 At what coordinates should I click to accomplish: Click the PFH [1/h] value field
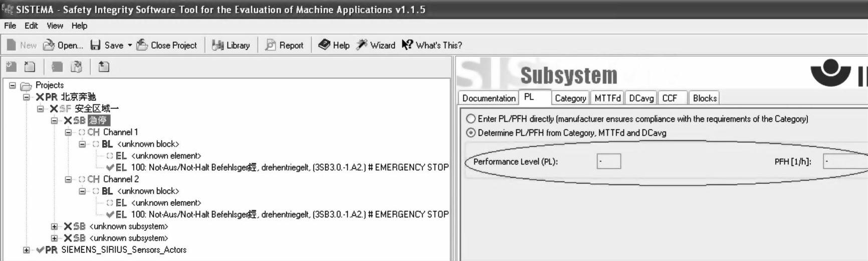[846, 162]
